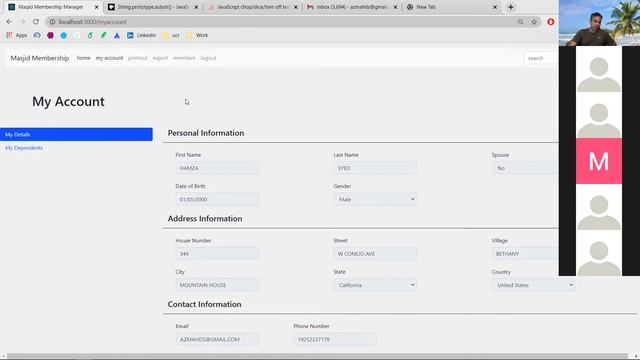Viewport: 640px width, 360px height.
Task: Go to the home nav link
Action: 84,58
